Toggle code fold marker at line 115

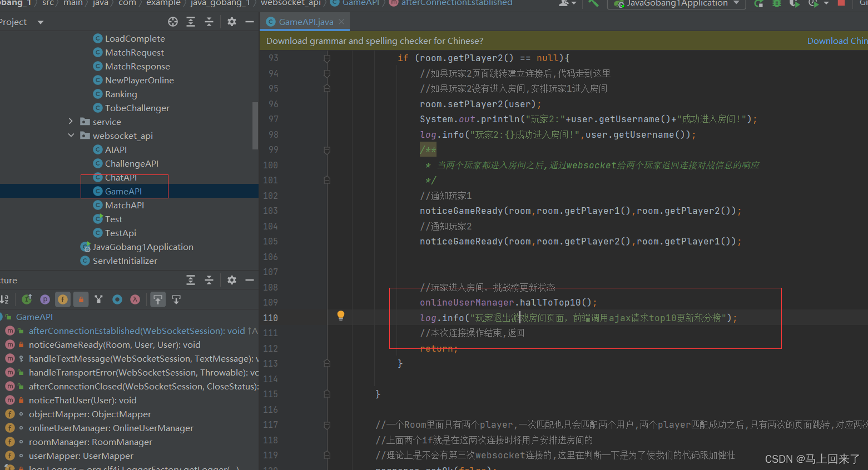click(x=327, y=394)
